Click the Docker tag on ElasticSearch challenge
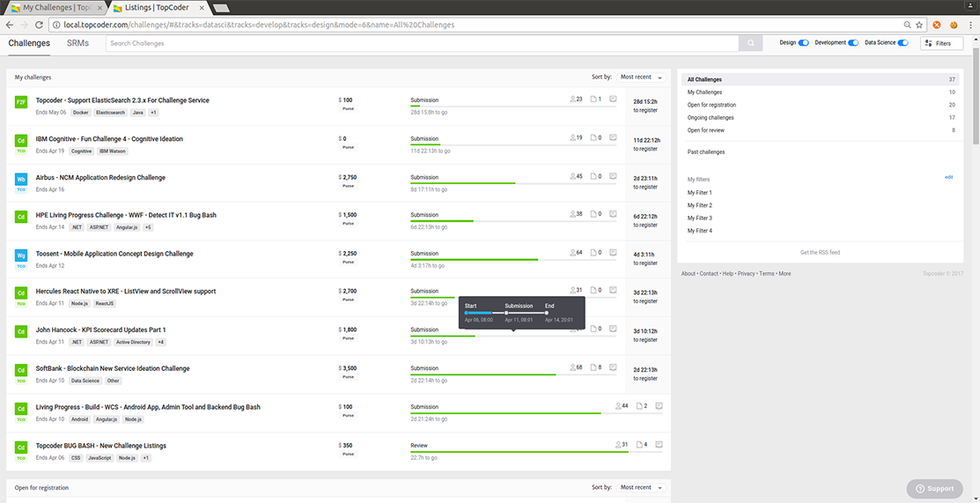Image resolution: width=980 pixels, height=503 pixels. point(80,113)
